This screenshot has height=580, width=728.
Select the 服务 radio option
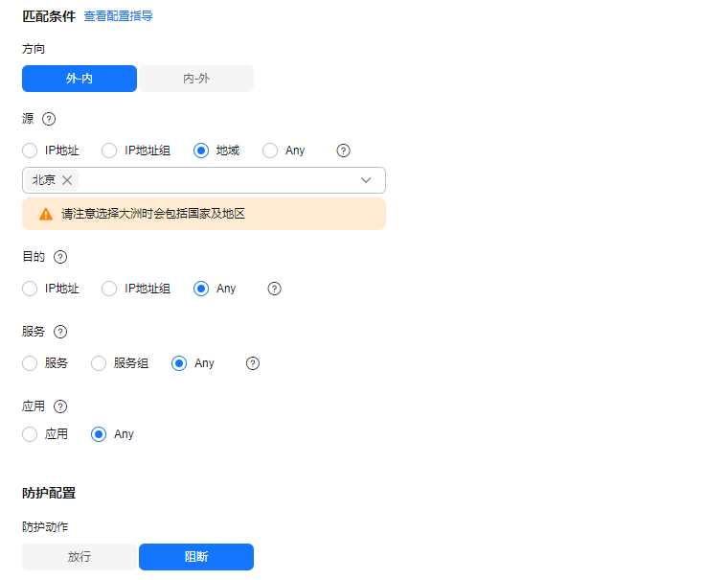[x=30, y=363]
